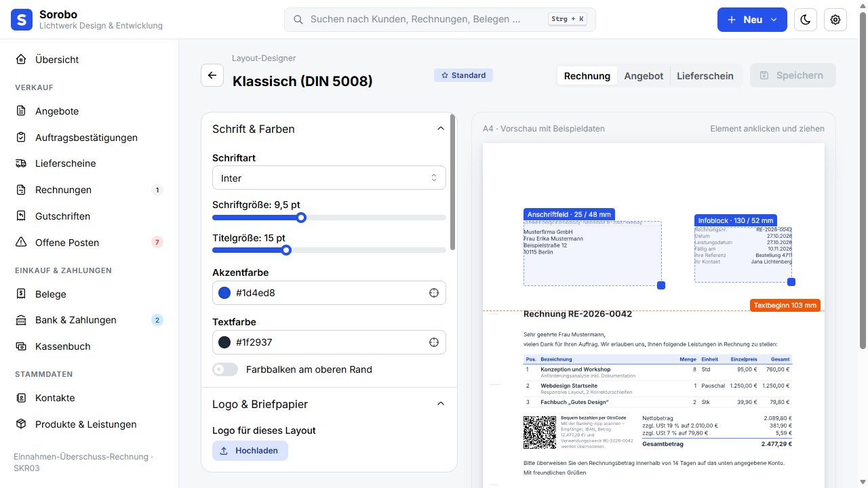
Task: Click the Produkte & Leistungen box icon
Action: (x=22, y=424)
